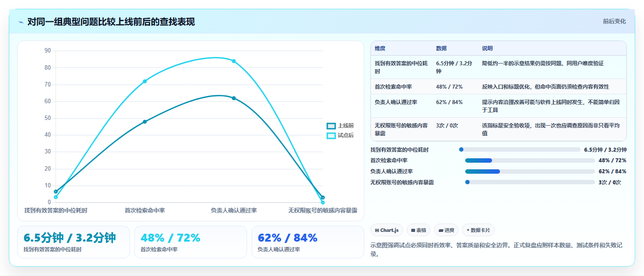The width and height of the screenshot is (644, 276).
Task: Click the 前后变化 label in header
Action: pyautogui.click(x=614, y=21)
